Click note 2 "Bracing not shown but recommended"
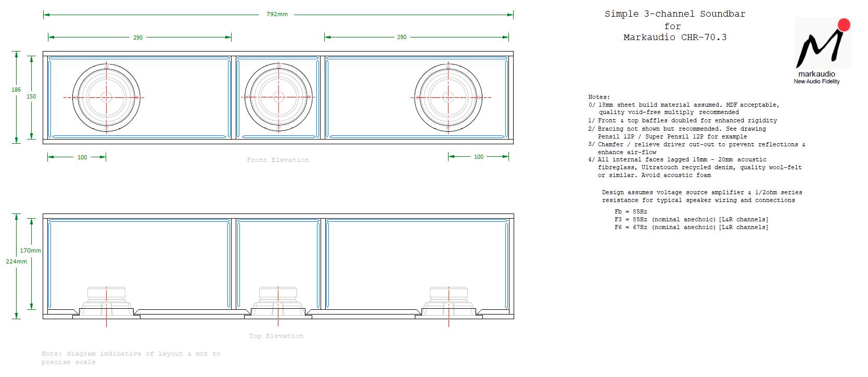 click(x=677, y=132)
